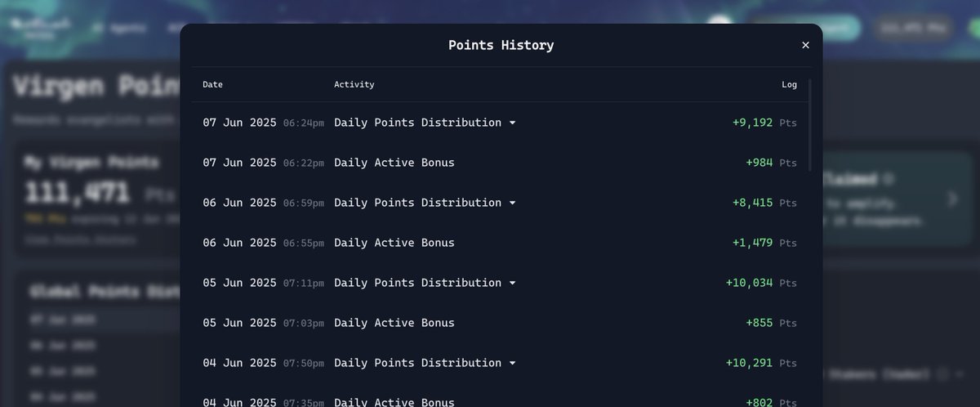Select the 06 Jun Daily Active Bonus entry
Image resolution: width=980 pixels, height=407 pixels.
click(x=500, y=243)
